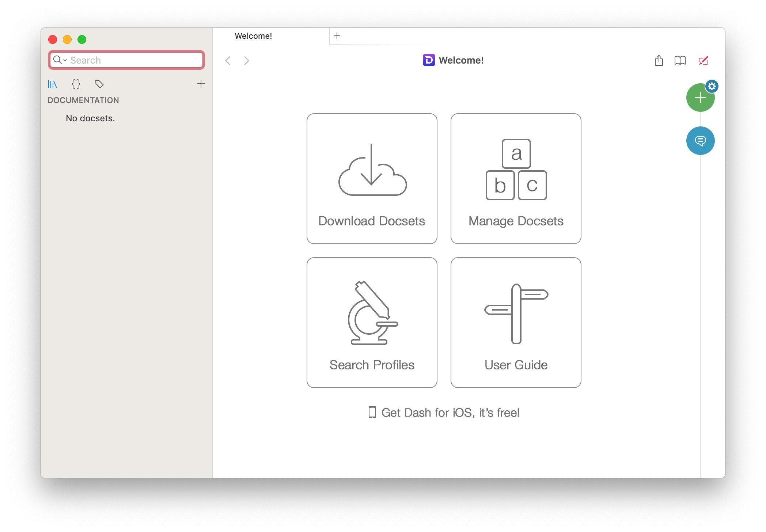Switch to the Snippets braces icon
The image size is (766, 532).
76,84
